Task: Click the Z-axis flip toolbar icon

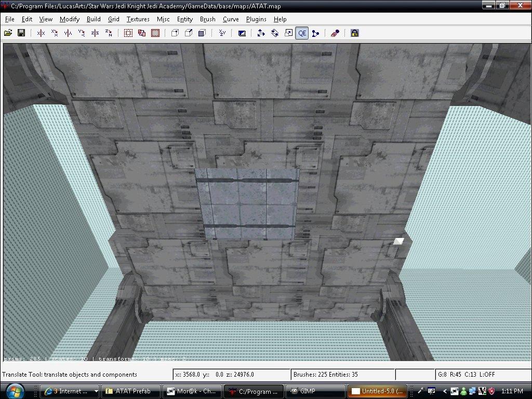Action: point(95,33)
